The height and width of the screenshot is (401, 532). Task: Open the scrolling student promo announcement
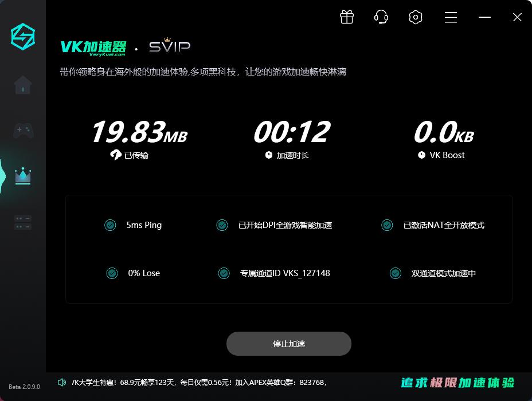(x=199, y=382)
